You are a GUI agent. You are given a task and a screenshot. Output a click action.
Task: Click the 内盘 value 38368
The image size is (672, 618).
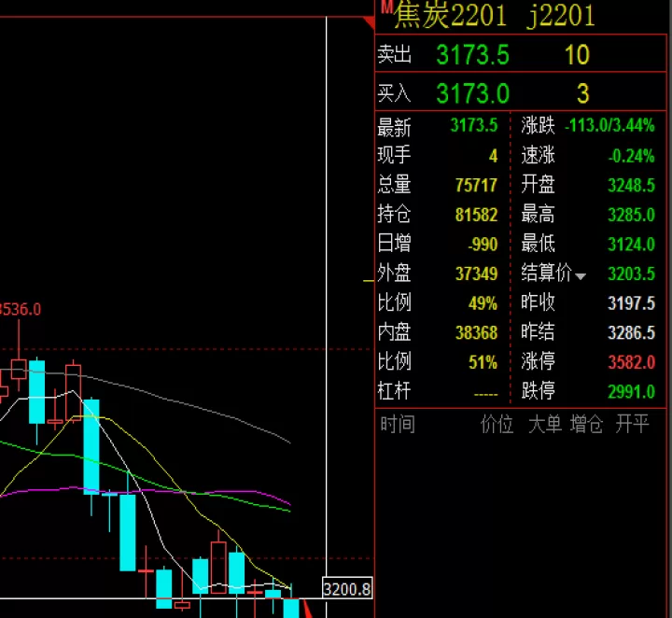[476, 332]
